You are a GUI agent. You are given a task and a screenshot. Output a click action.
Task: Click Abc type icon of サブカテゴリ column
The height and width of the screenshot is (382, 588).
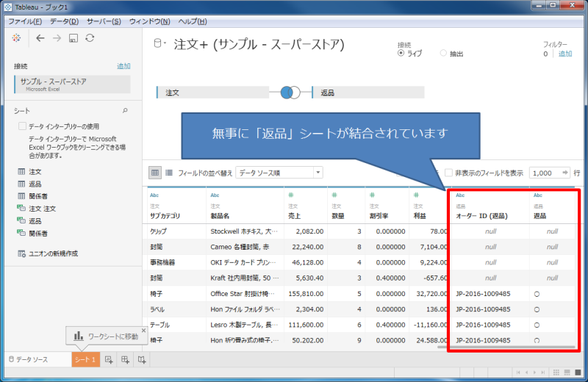154,195
